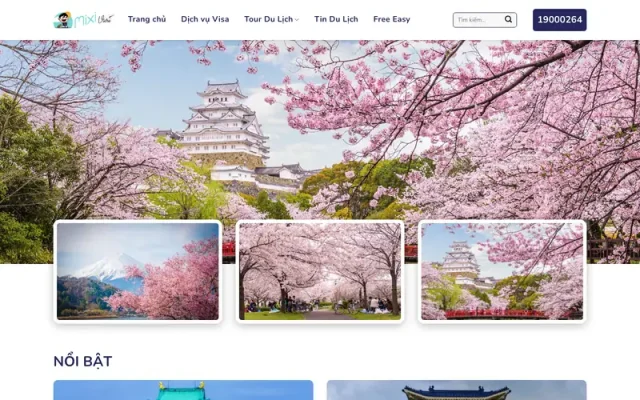Select the Free Easy menu item
This screenshot has height=400, width=640.
391,19
